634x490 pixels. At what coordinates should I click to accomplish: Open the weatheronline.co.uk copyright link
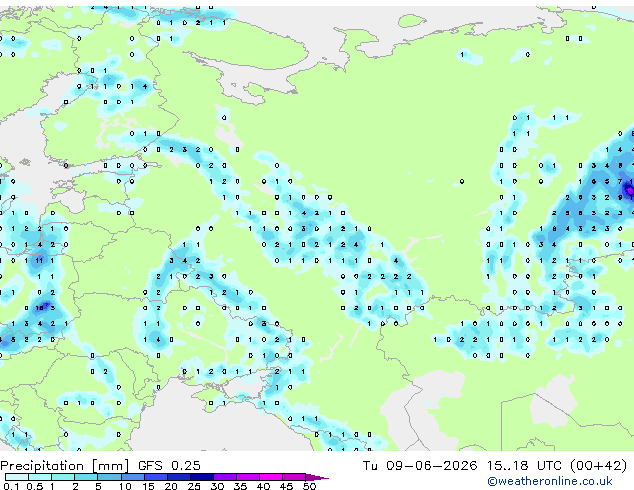550,481
